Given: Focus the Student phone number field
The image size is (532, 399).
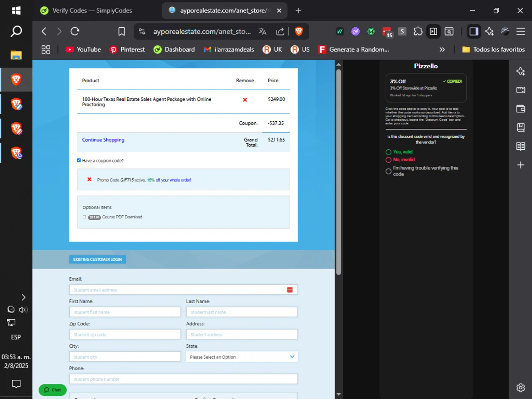Looking at the screenshot, I should point(183,379).
